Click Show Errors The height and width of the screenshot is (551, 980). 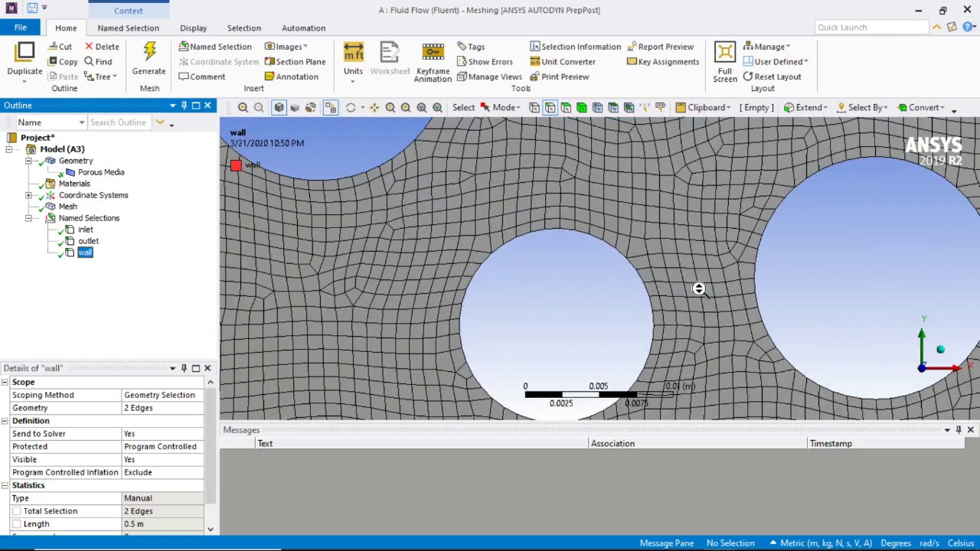[x=485, y=62]
